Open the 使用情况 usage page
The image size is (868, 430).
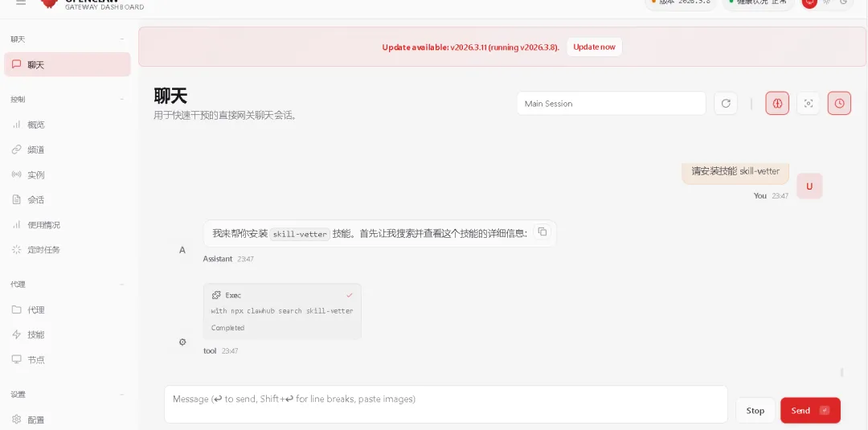(x=67, y=225)
